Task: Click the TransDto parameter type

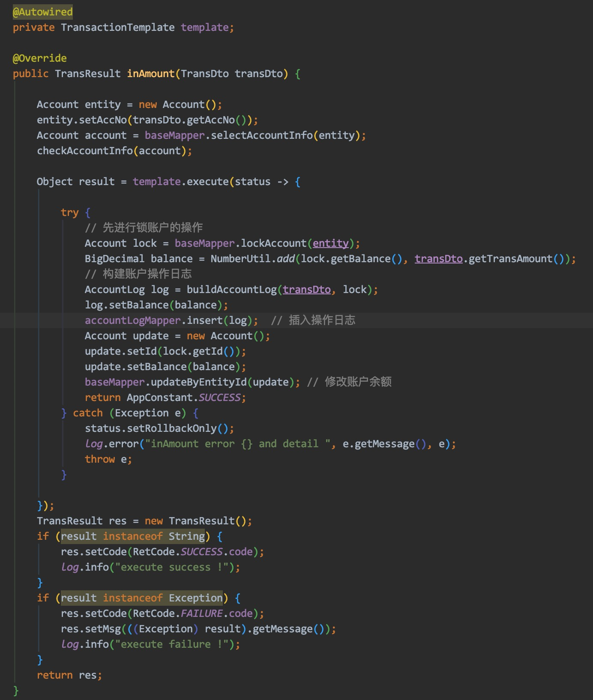Action: (x=204, y=74)
